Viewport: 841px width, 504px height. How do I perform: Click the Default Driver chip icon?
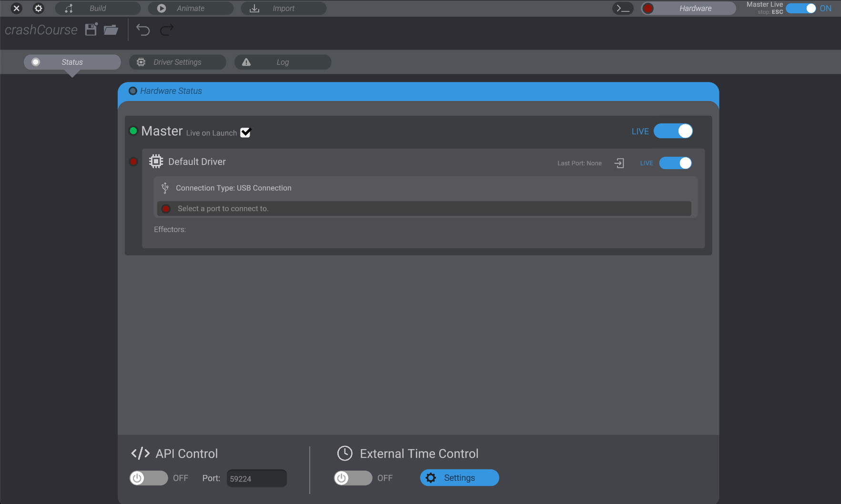[x=155, y=161]
